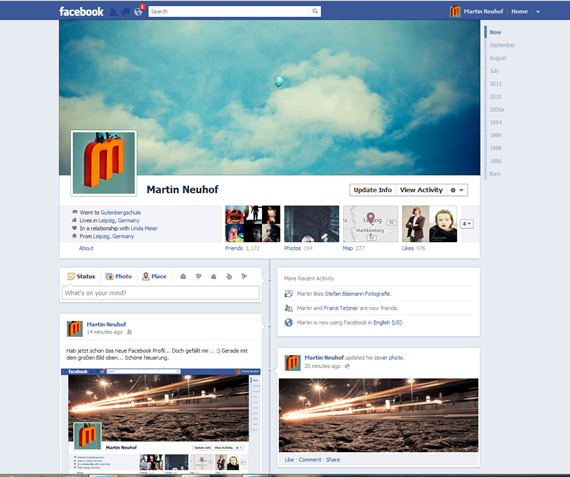
Task: Jump to 2000s on the timeline
Action: click(x=497, y=109)
